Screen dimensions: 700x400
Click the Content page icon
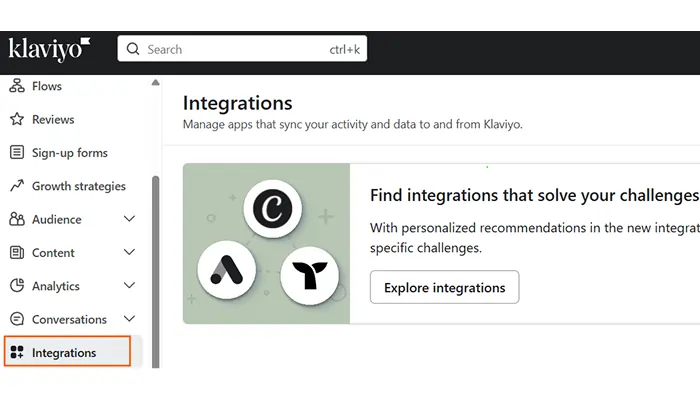click(x=16, y=253)
